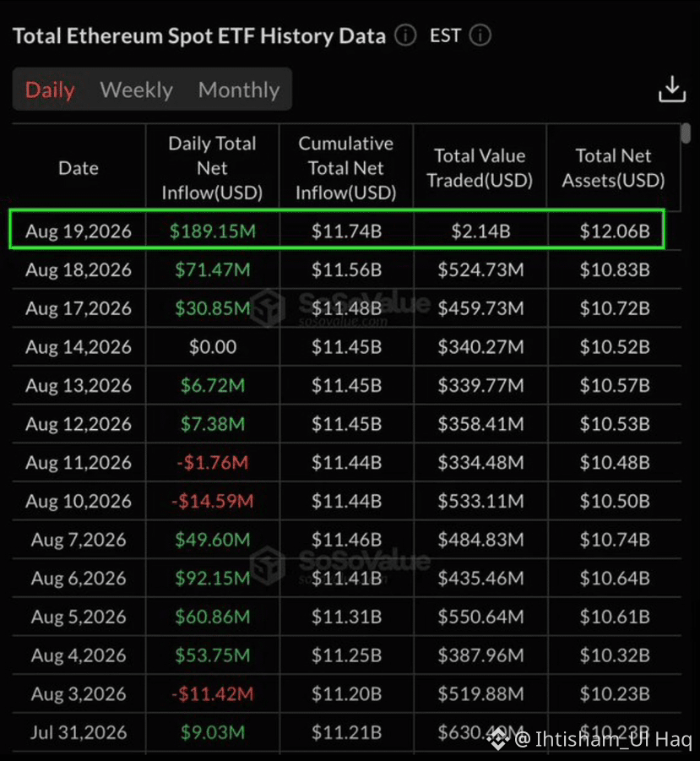Select the Monthly view tab
The height and width of the screenshot is (761, 700).
coord(239,90)
